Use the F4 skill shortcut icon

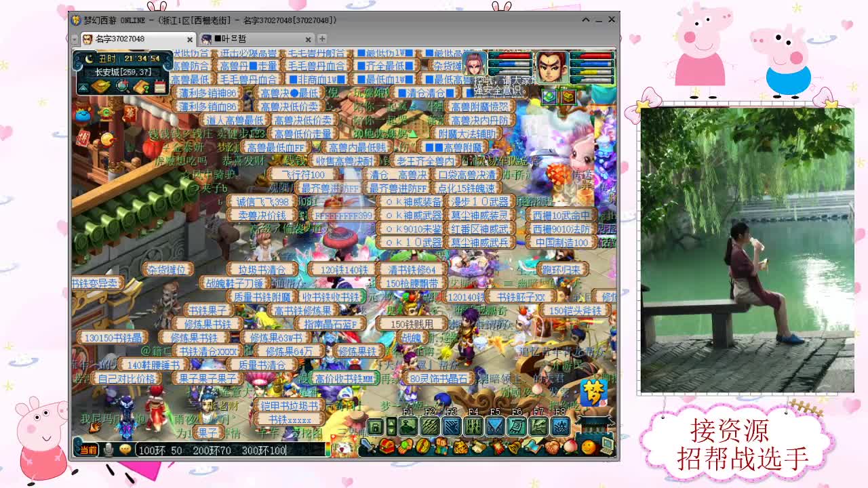click(x=473, y=426)
